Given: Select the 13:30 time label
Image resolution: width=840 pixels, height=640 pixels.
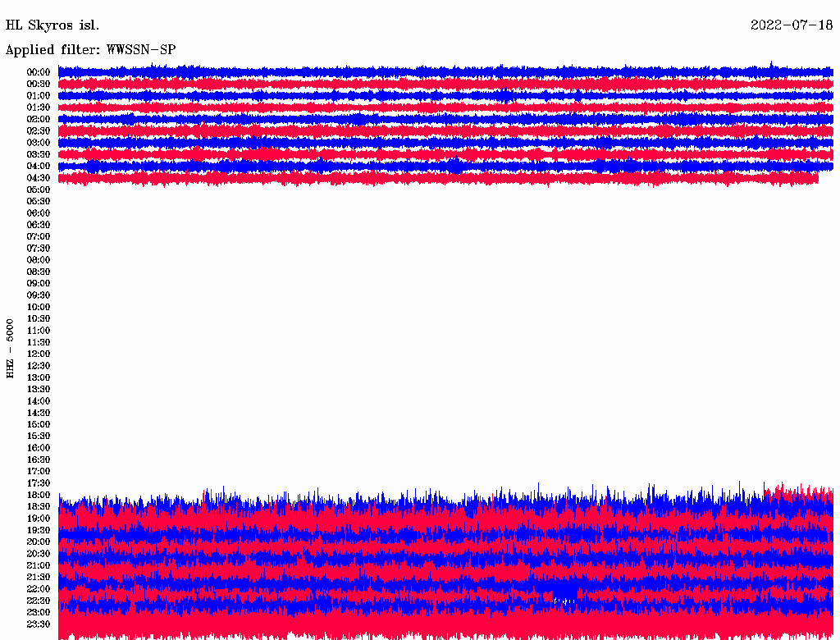Looking at the screenshot, I should [x=39, y=389].
